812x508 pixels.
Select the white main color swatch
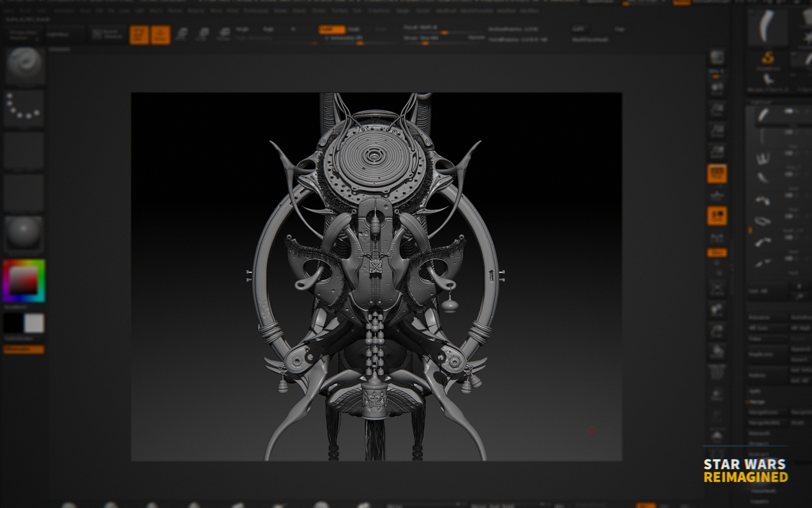(x=34, y=323)
